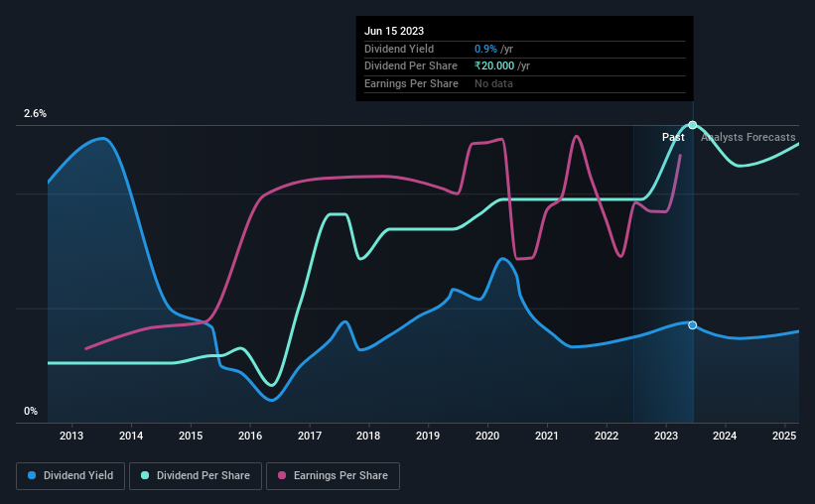Click the 2014 x-axis label
The image size is (815, 504).
[x=131, y=436]
